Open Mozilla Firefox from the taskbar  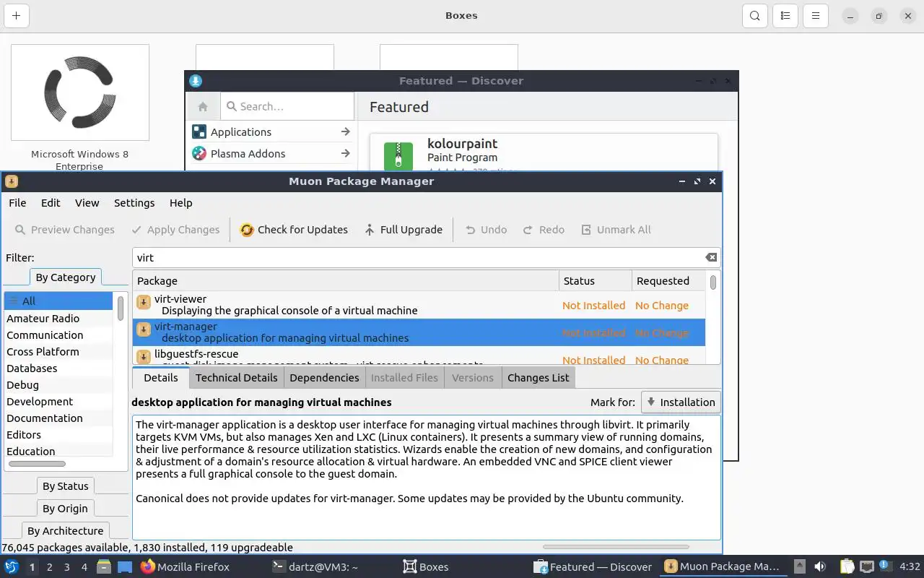coord(185,567)
